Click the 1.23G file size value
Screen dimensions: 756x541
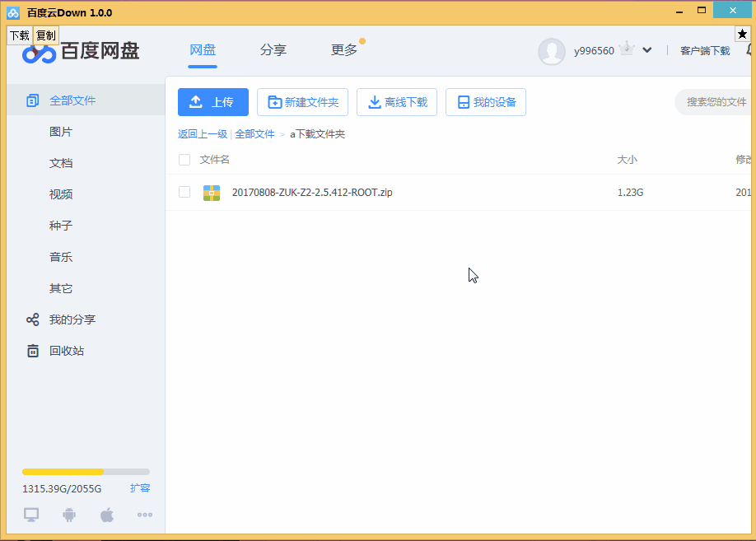630,193
